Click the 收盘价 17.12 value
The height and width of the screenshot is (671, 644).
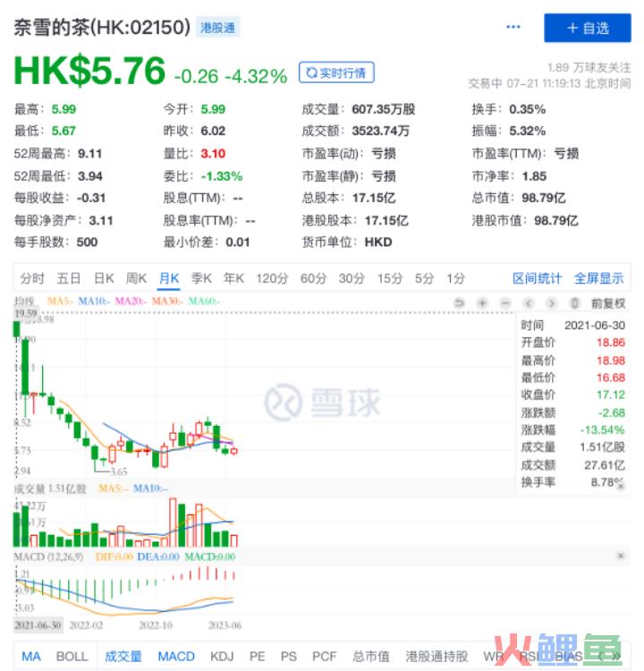pos(611,395)
